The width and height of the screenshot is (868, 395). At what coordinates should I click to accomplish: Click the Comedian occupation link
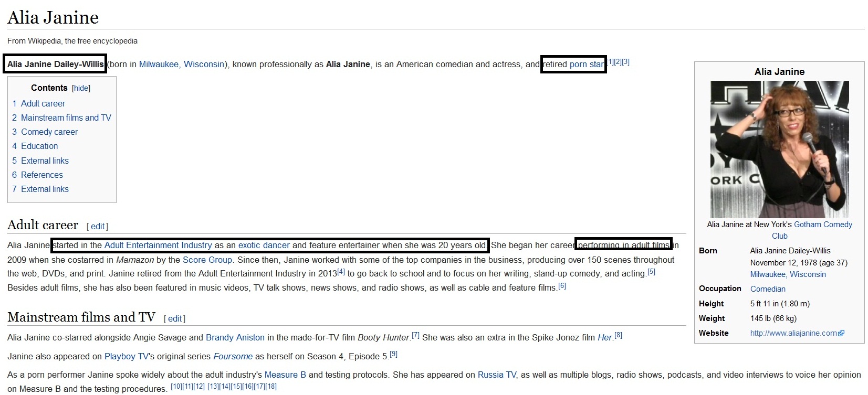pyautogui.click(x=768, y=289)
